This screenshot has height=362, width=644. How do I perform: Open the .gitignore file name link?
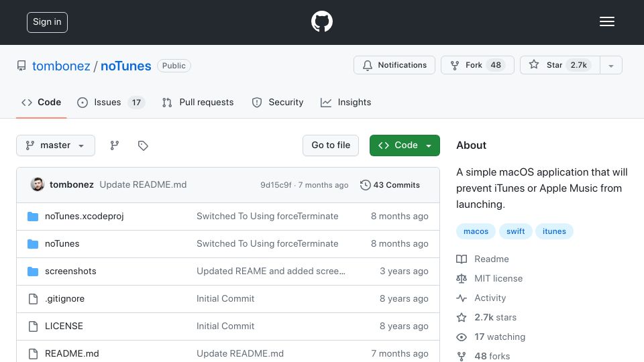64,299
